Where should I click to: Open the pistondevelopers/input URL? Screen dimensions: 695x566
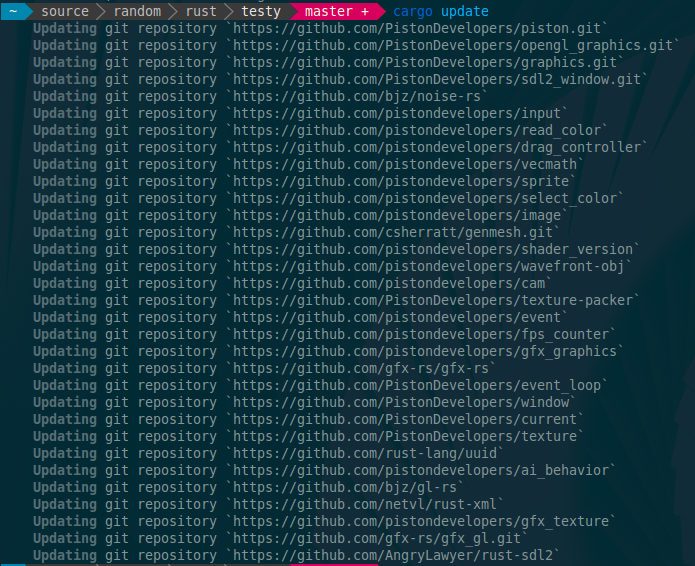click(x=397, y=113)
